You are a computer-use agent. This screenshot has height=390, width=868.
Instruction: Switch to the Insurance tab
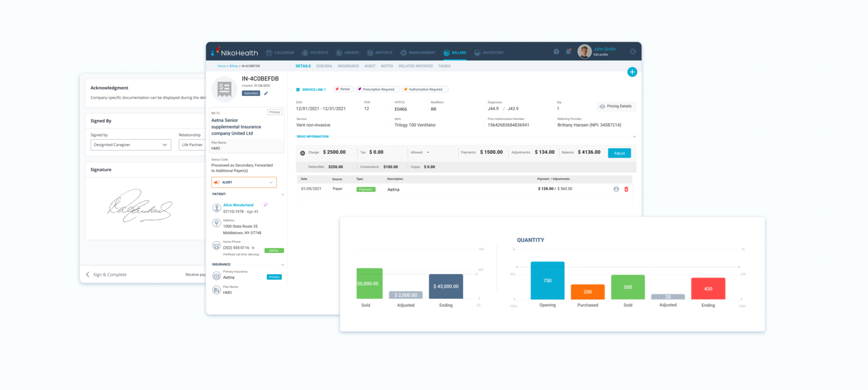click(348, 66)
